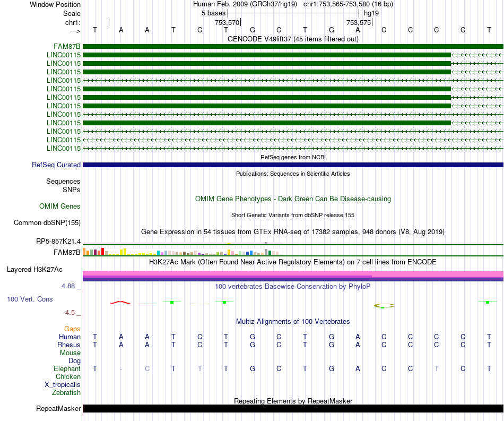The width and height of the screenshot is (504, 421).
Task: Click the gap dash in Elephant alignment row
Action: 121,369
